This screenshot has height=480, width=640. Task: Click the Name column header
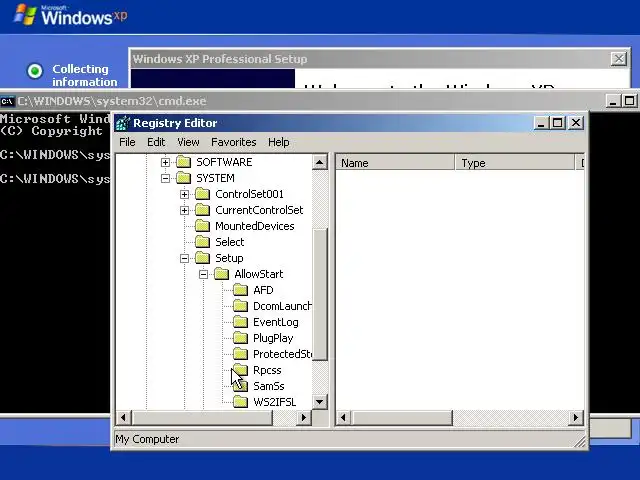395,163
